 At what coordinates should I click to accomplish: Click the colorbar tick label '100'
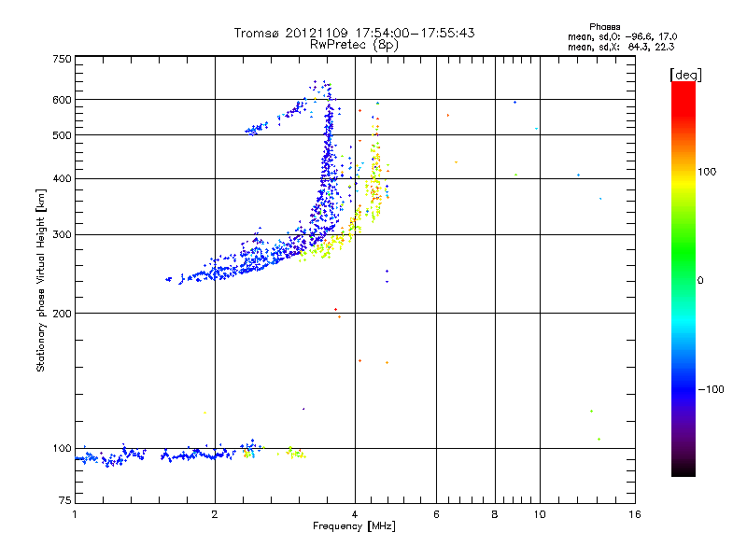[x=707, y=172]
